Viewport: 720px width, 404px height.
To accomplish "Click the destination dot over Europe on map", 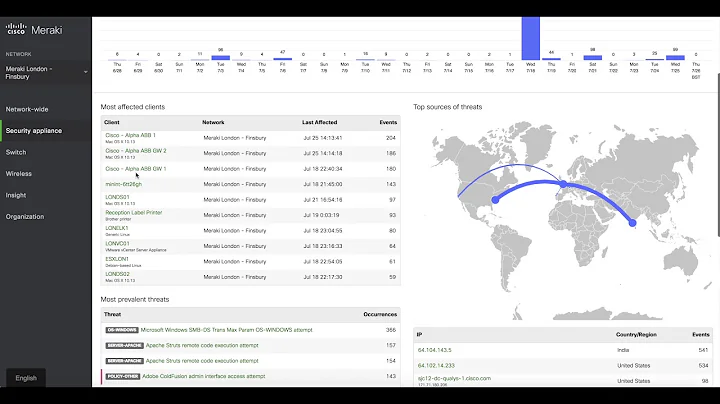I will (563, 184).
